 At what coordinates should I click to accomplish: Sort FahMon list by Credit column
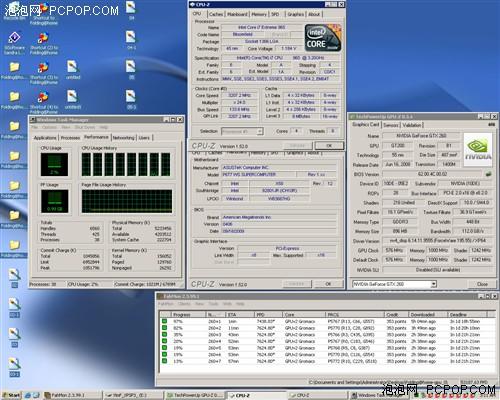[x=397, y=314]
